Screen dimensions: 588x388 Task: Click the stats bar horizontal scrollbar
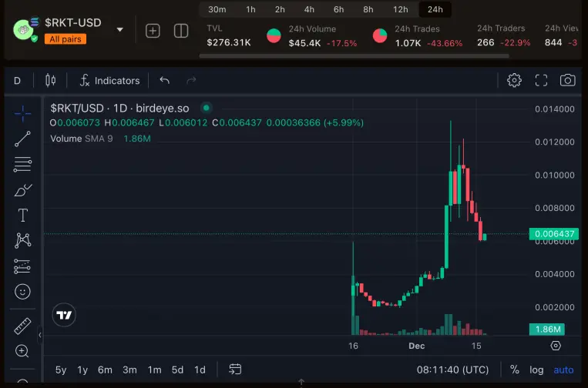(x=354, y=56)
